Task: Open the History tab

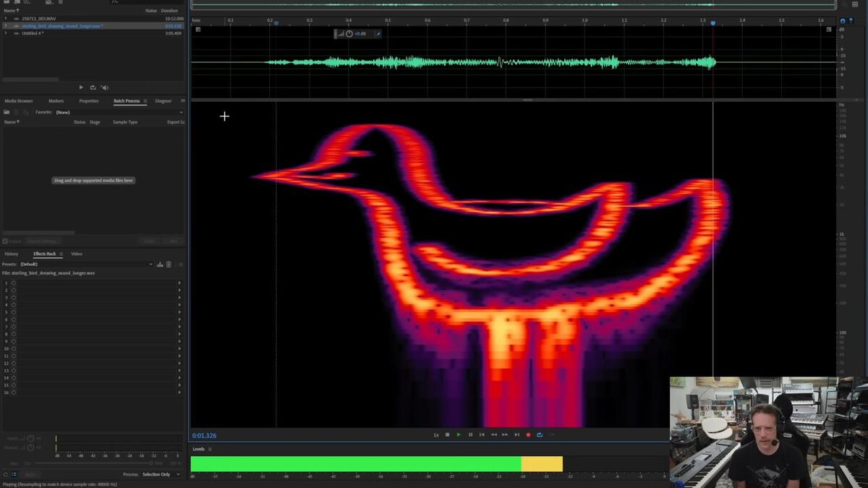Action: [x=12, y=254]
